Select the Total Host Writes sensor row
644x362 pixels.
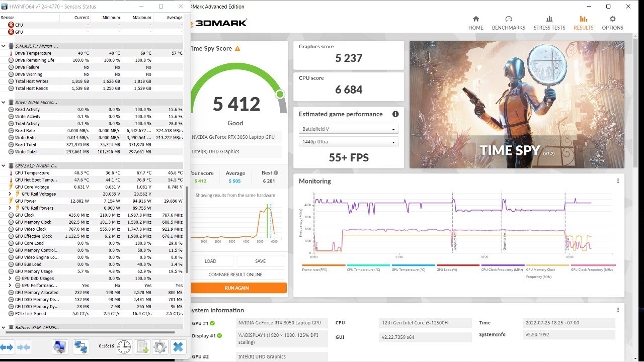[x=92, y=81]
